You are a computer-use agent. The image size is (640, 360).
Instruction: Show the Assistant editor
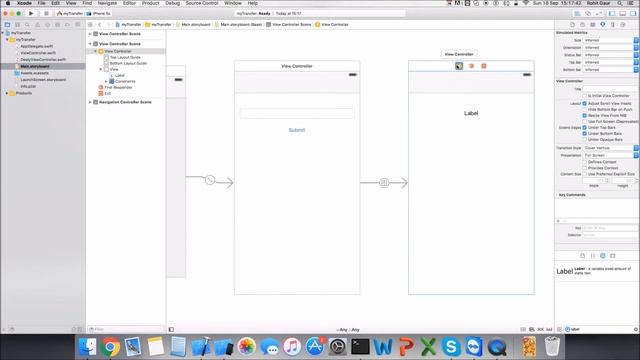pyautogui.click(x=588, y=13)
